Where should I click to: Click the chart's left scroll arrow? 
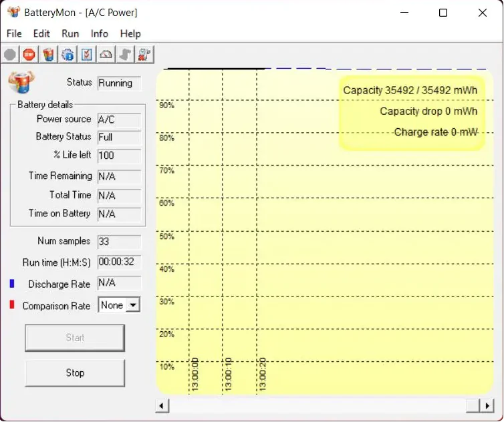tap(162, 406)
